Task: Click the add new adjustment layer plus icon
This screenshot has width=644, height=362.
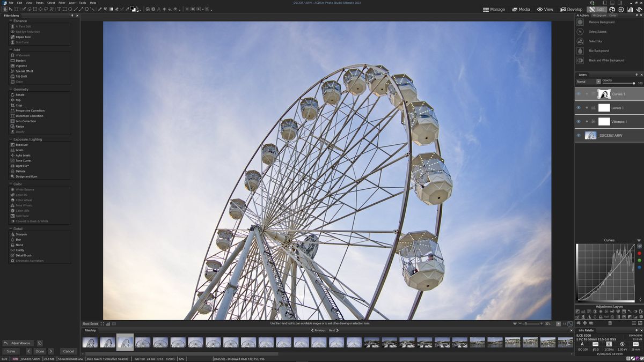Action: tap(585, 323)
